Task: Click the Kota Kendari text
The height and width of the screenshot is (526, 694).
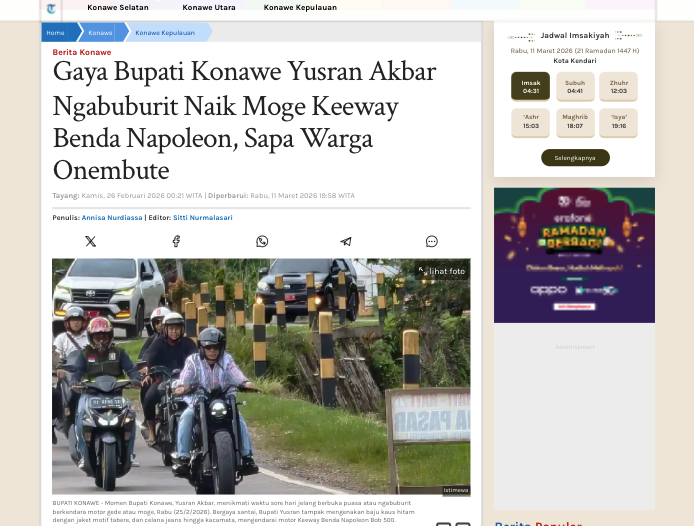Action: [x=575, y=61]
